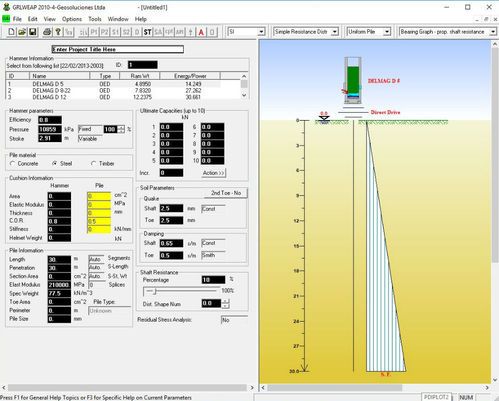Click the Efficiency value field
The height and width of the screenshot is (401, 499).
pyautogui.click(x=50, y=120)
